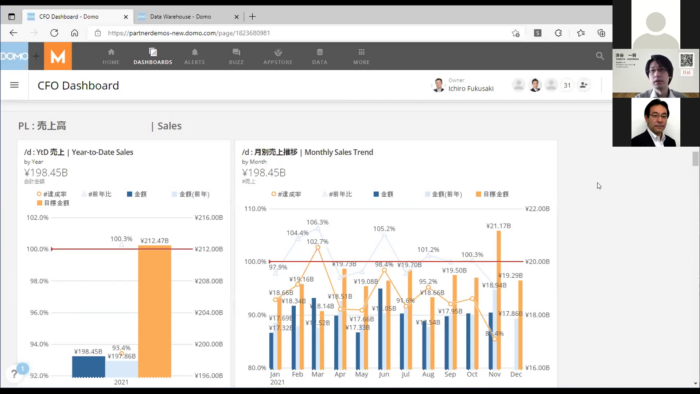Viewport: 700px width, 394px height.
Task: Click the orange ¥212.47B target bar
Action: click(x=154, y=311)
